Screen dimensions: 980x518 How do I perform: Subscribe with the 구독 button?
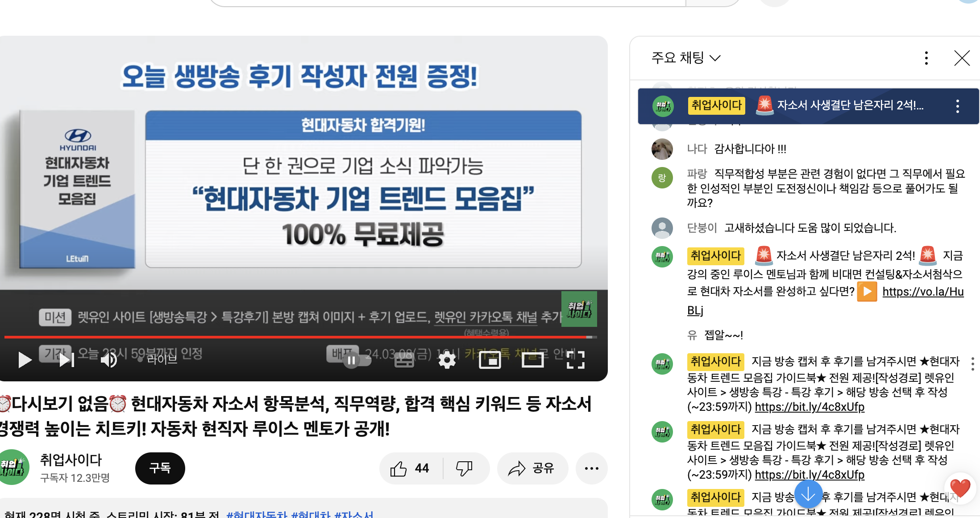[160, 468]
